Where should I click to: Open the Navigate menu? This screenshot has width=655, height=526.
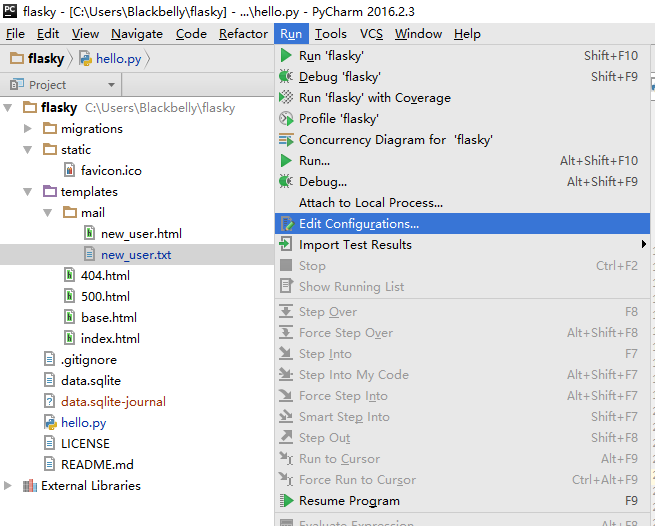click(x=137, y=34)
